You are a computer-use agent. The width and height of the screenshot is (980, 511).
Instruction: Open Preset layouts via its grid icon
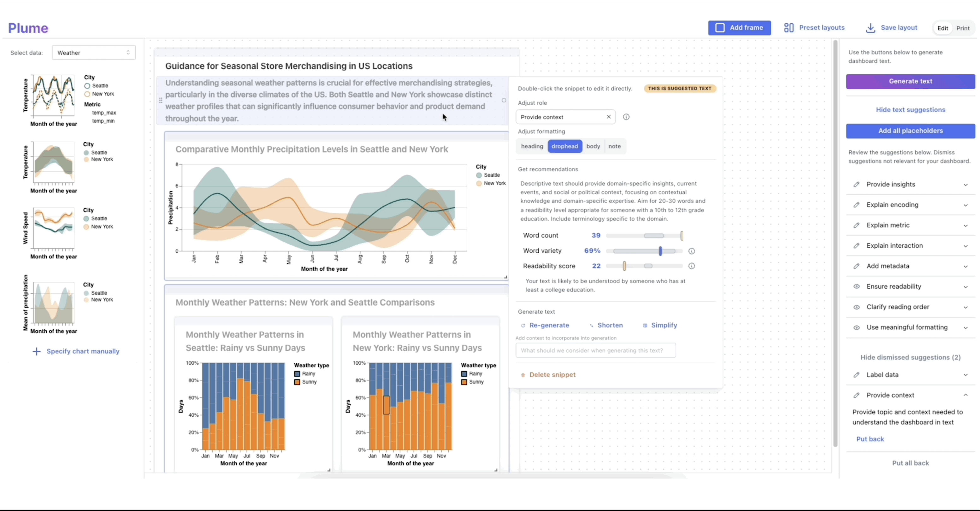pos(789,28)
